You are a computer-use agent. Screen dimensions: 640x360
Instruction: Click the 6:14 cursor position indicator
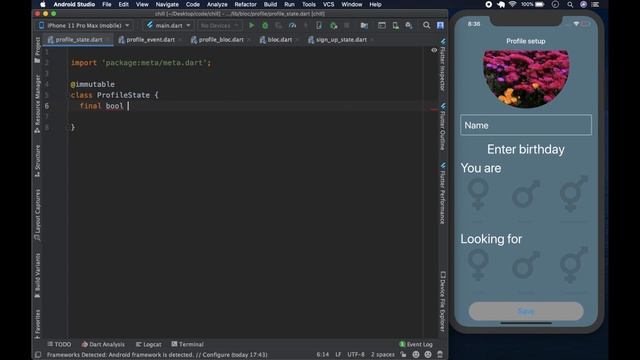tap(322, 354)
